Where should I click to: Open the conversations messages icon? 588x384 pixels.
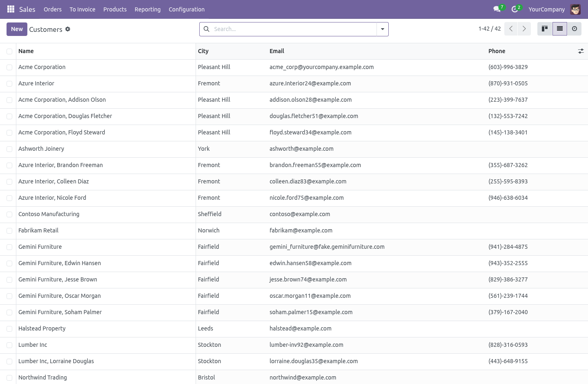click(x=497, y=9)
